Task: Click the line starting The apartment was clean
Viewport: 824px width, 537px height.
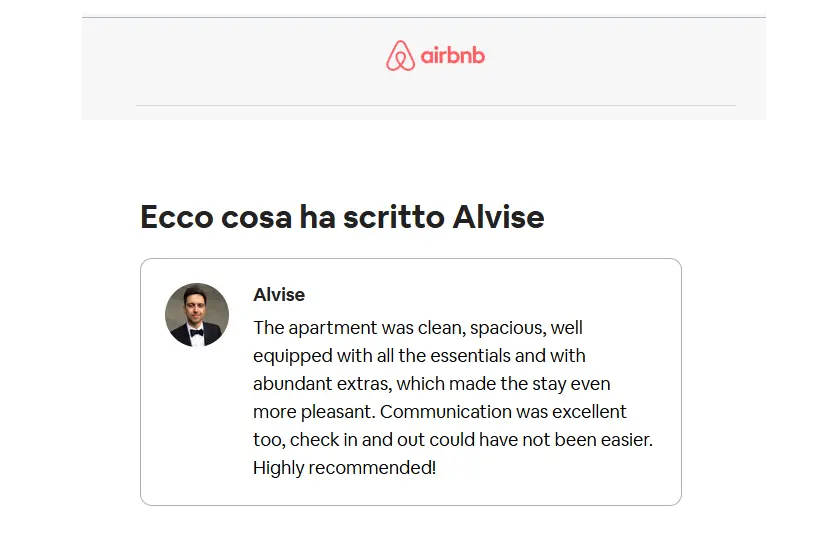Action: [x=418, y=328]
